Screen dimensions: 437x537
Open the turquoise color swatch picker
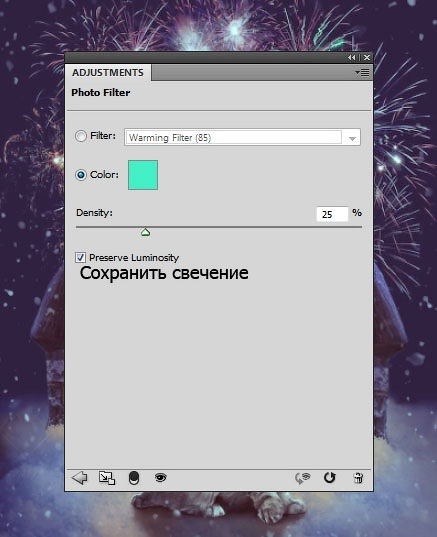tap(143, 175)
